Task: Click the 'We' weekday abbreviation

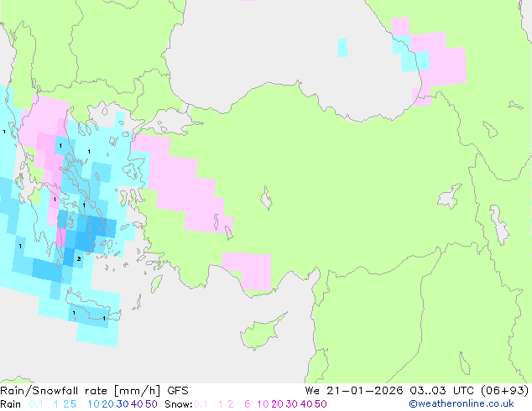Action: point(312,391)
